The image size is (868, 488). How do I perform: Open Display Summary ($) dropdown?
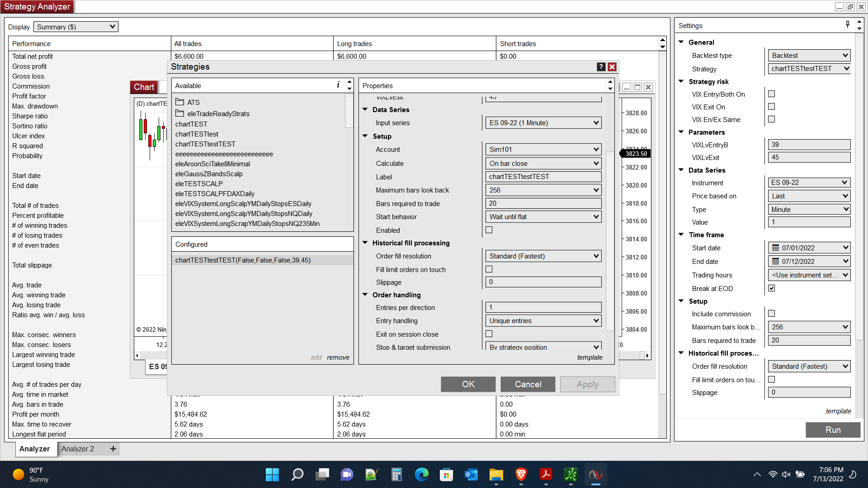pos(75,27)
